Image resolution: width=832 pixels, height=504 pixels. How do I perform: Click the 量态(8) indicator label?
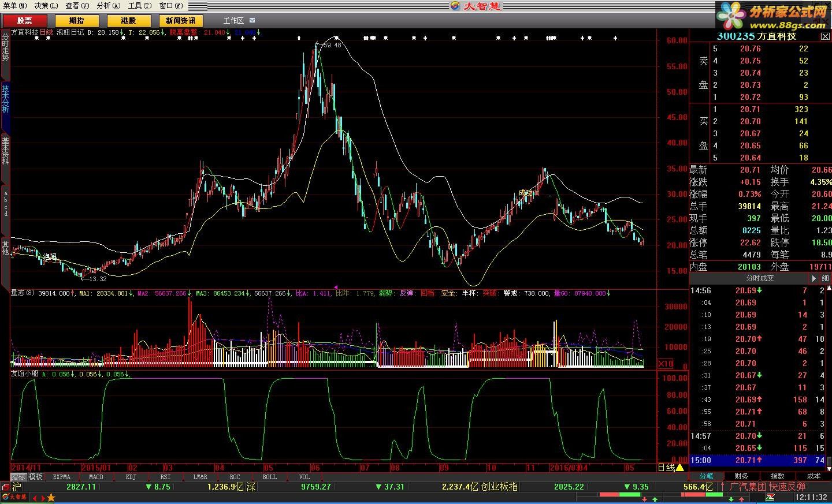[23, 293]
